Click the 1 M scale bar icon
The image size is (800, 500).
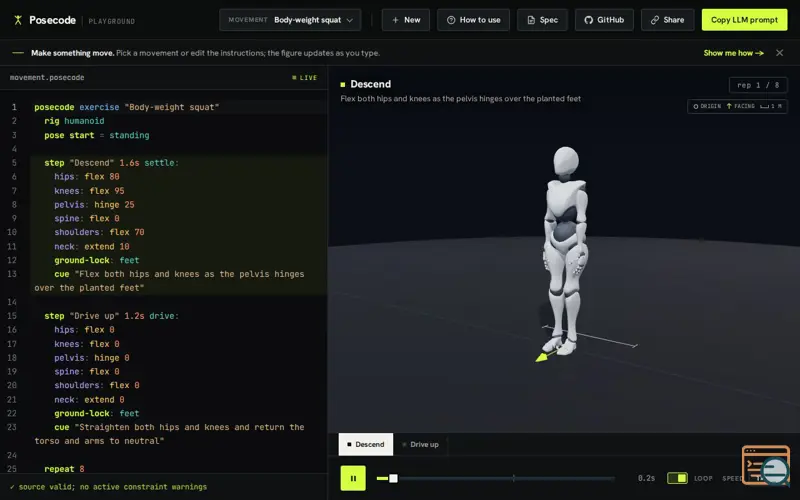pos(764,106)
